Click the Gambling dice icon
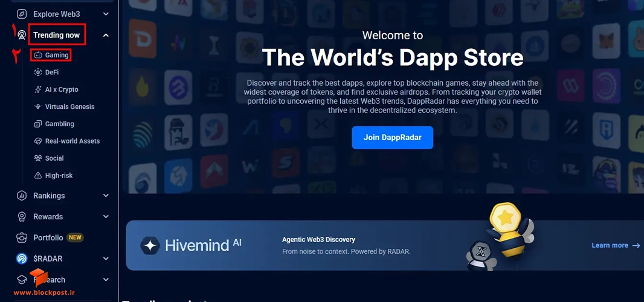 tap(38, 124)
